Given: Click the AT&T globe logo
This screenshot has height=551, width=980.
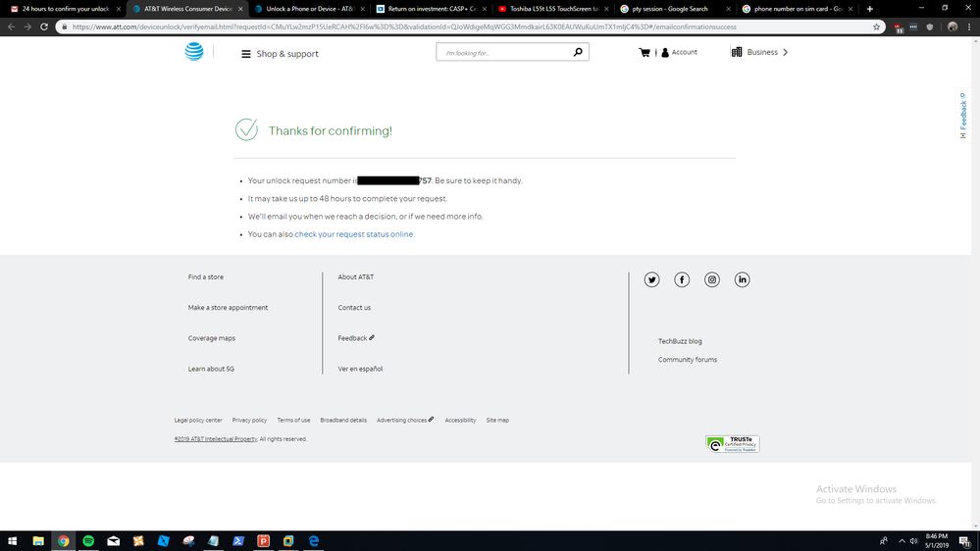Looking at the screenshot, I should [194, 52].
